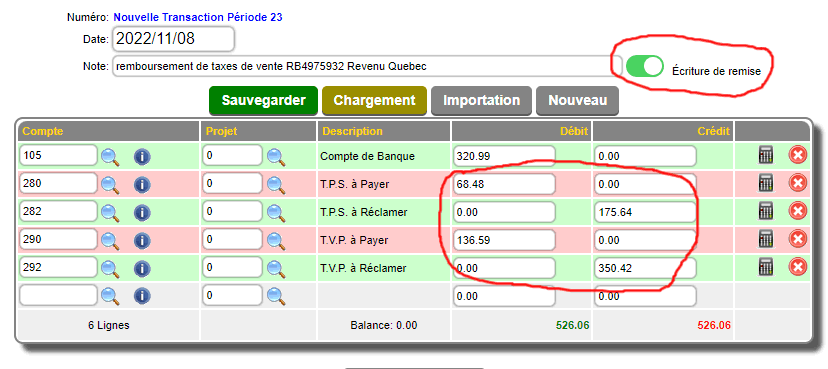This screenshot has width=828, height=369.
Task: Delete the T.V.P. à Réclamer line
Action: [x=798, y=268]
